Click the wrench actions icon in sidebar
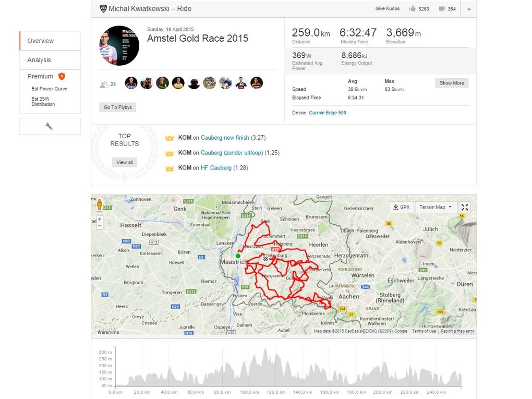This screenshot has height=399, width=532. (x=50, y=126)
